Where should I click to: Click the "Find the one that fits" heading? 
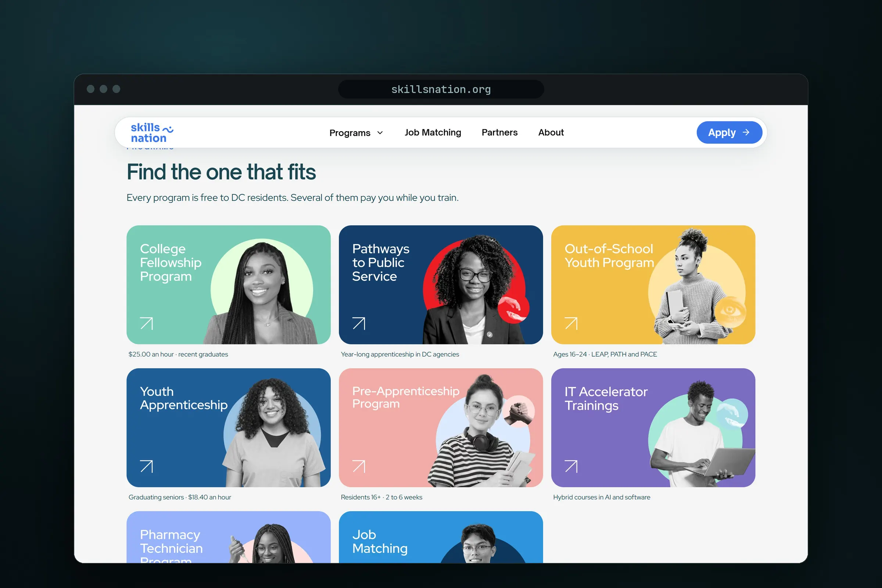pyautogui.click(x=221, y=172)
